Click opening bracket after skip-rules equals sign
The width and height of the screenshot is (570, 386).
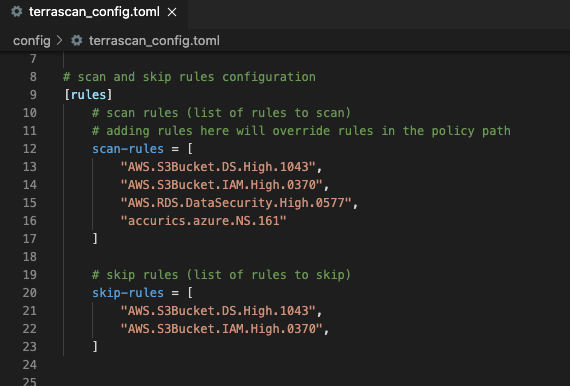click(190, 293)
